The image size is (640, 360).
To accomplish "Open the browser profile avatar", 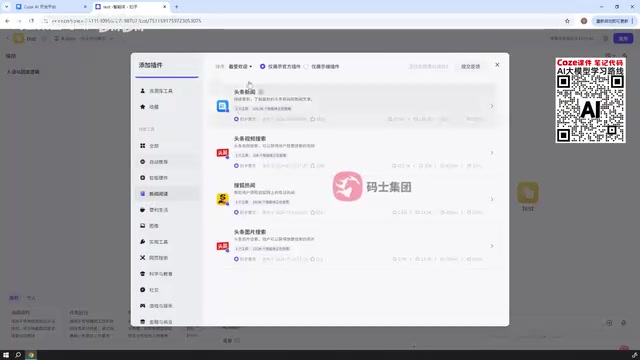I will pos(584,21).
